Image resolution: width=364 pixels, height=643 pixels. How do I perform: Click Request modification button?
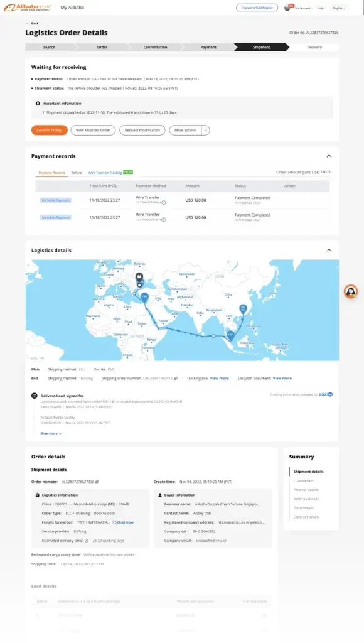(142, 130)
